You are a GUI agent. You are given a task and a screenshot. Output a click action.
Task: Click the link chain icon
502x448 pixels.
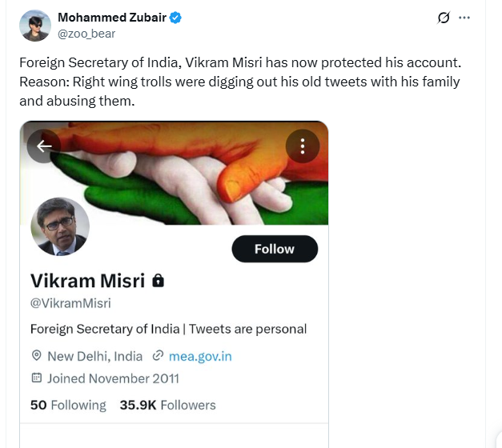click(158, 355)
